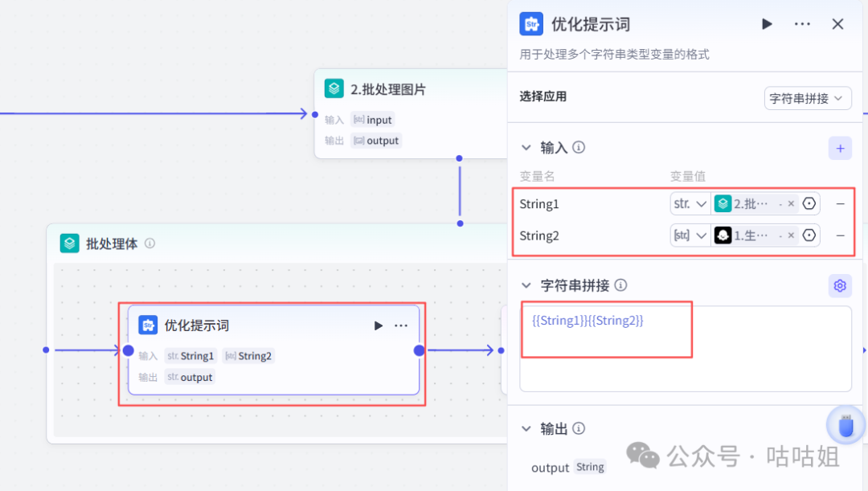Click the info icon next to 输入
The width and height of the screenshot is (868, 491).
[x=578, y=148]
